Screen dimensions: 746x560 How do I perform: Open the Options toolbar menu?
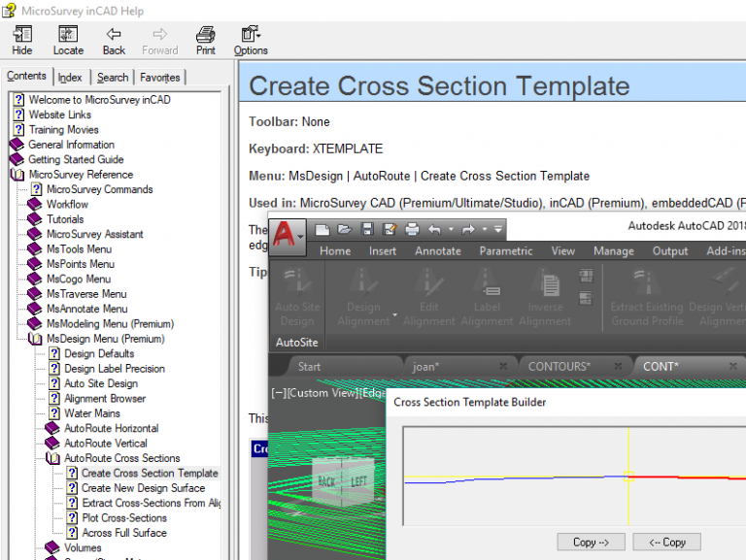251,40
